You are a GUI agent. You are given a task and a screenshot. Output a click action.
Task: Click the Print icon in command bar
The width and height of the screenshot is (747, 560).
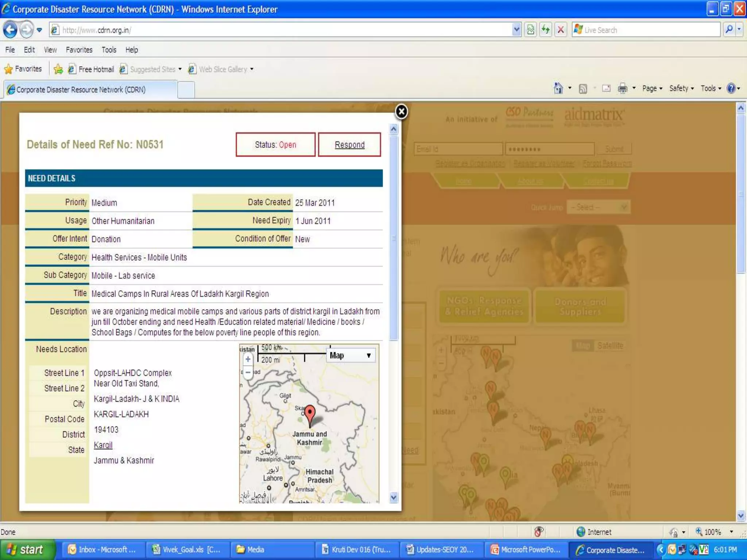622,88
